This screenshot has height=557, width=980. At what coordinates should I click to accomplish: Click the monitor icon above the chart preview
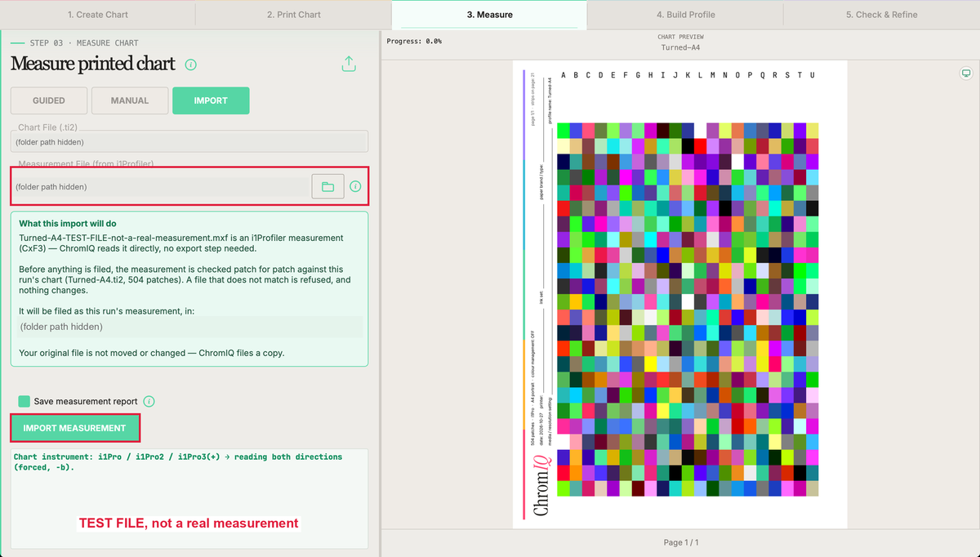click(966, 74)
